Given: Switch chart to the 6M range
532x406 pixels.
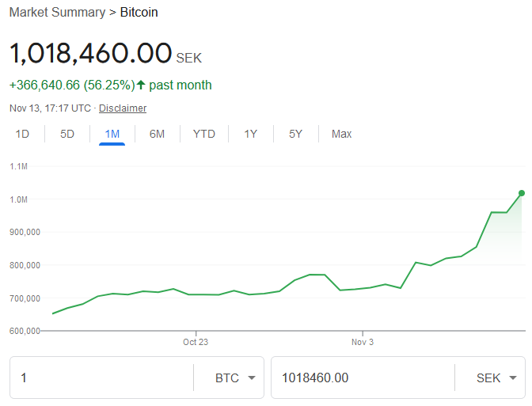Looking at the screenshot, I should coord(157,134).
